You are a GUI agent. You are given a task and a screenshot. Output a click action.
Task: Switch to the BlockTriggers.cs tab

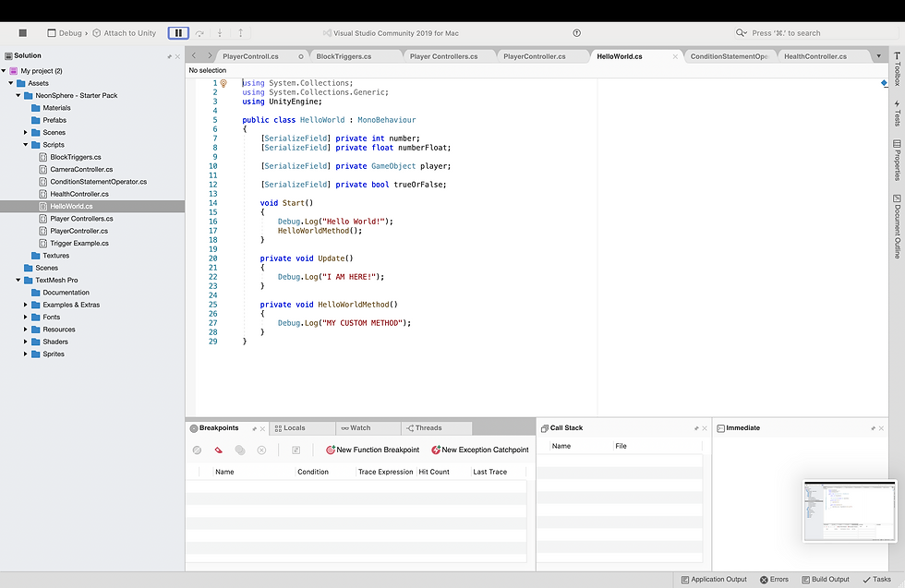click(x=344, y=56)
